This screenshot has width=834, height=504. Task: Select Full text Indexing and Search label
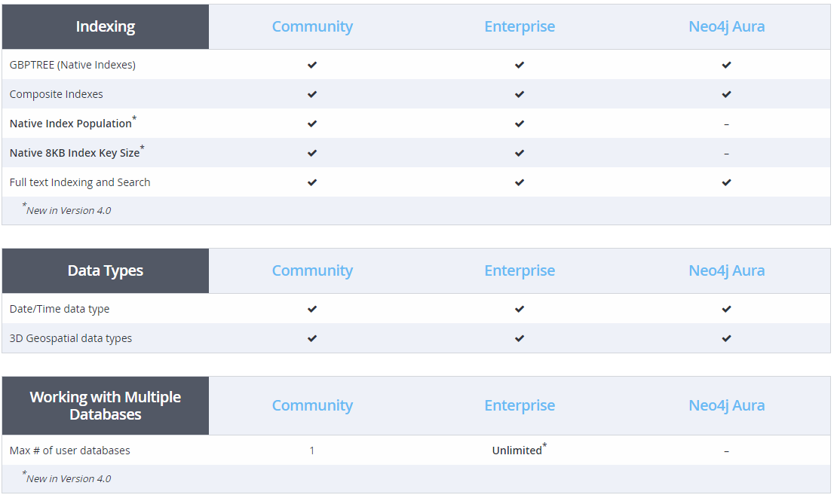coord(80,182)
